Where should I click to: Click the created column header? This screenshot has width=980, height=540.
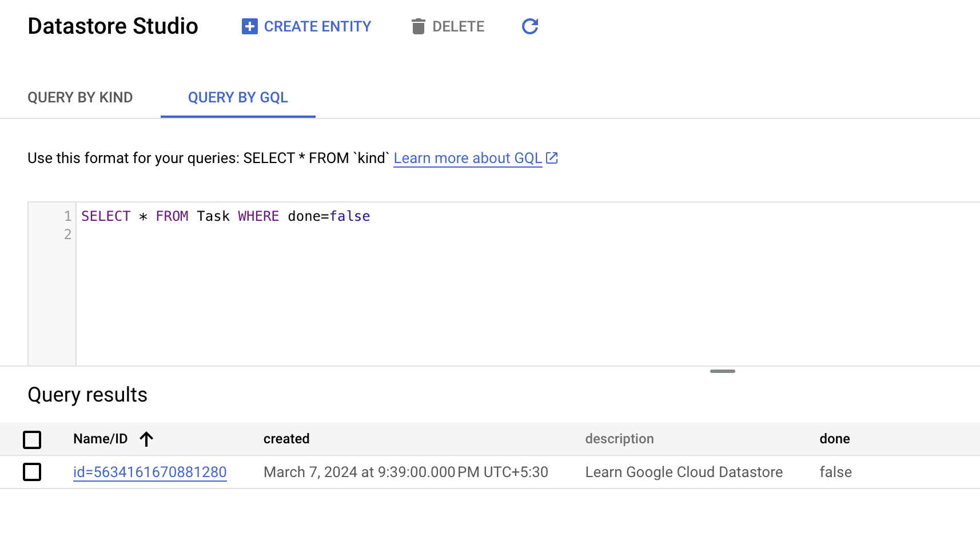[286, 439]
